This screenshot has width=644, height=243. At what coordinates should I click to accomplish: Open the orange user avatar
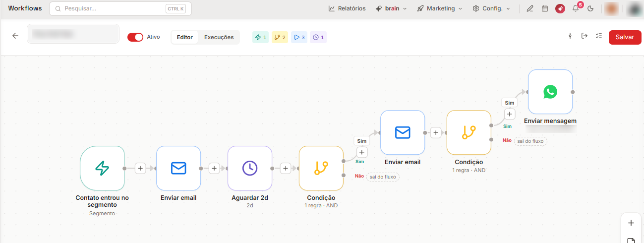(x=612, y=8)
